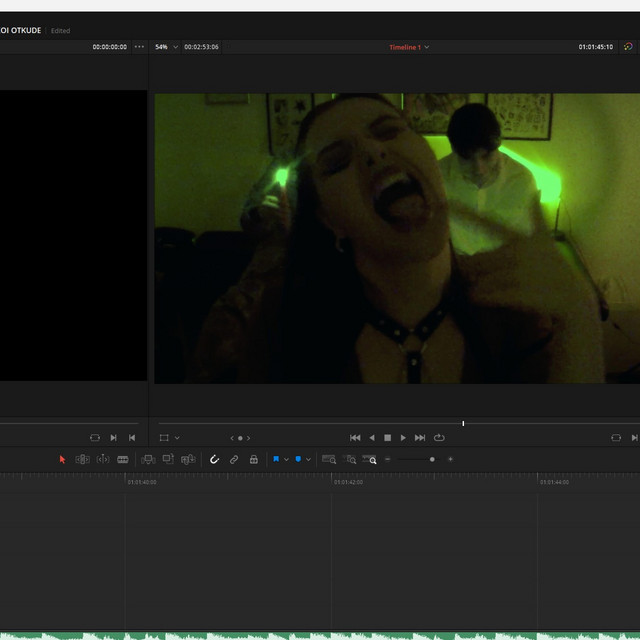Play the timeline forward
This screenshot has width=640, height=640.
[x=403, y=438]
